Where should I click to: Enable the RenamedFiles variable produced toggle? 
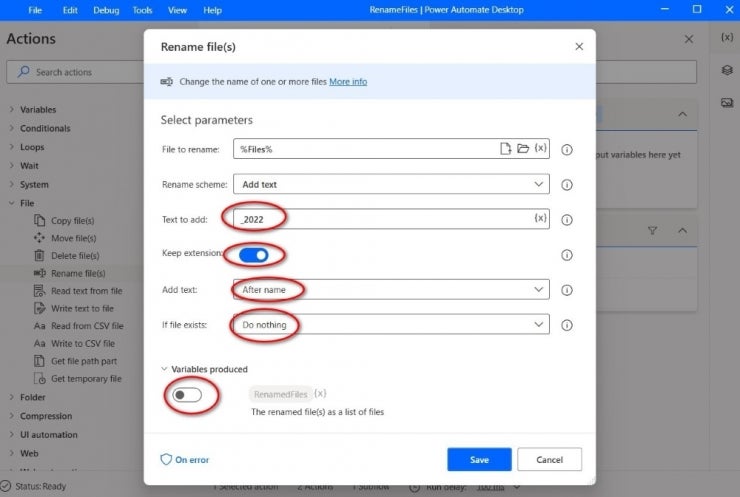coord(187,395)
